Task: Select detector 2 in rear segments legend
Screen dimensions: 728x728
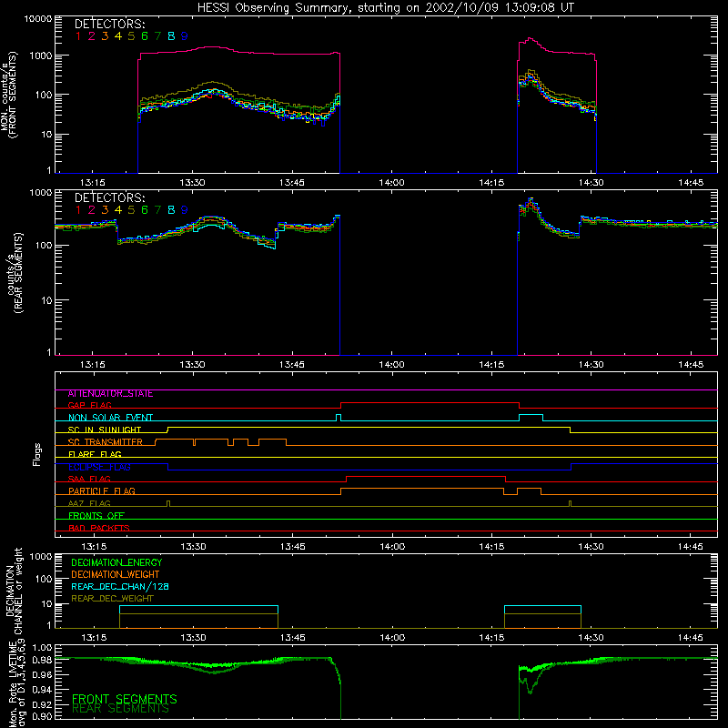Action: click(92, 210)
